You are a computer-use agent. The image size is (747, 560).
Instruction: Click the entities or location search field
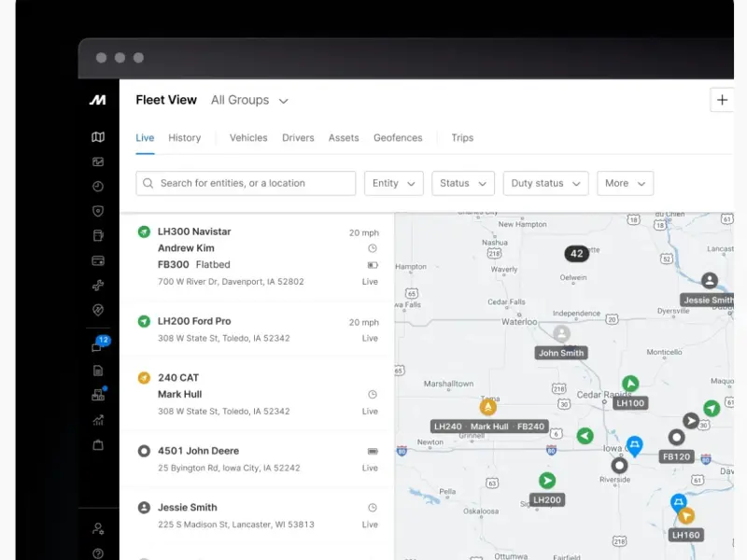246,183
